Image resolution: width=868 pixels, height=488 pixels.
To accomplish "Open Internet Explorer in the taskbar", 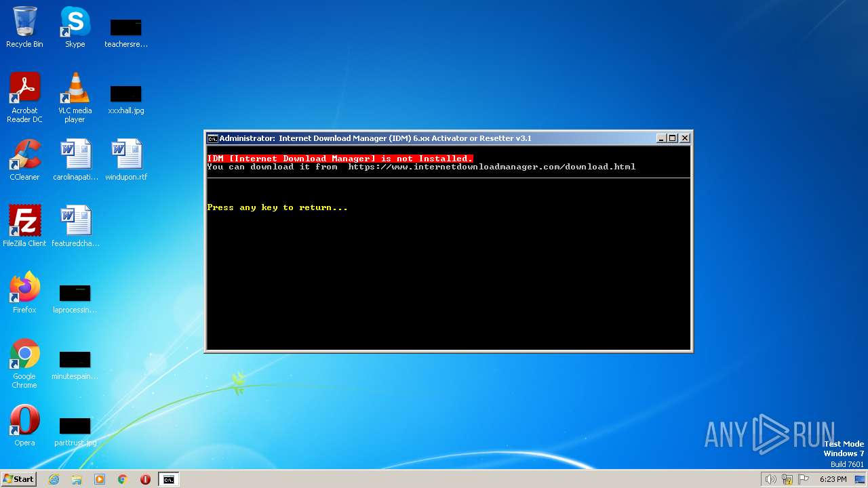I will coord(54,479).
